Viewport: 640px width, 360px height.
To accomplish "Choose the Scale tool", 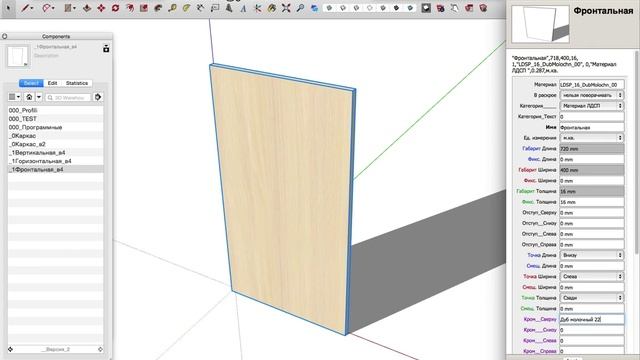I will (144, 8).
